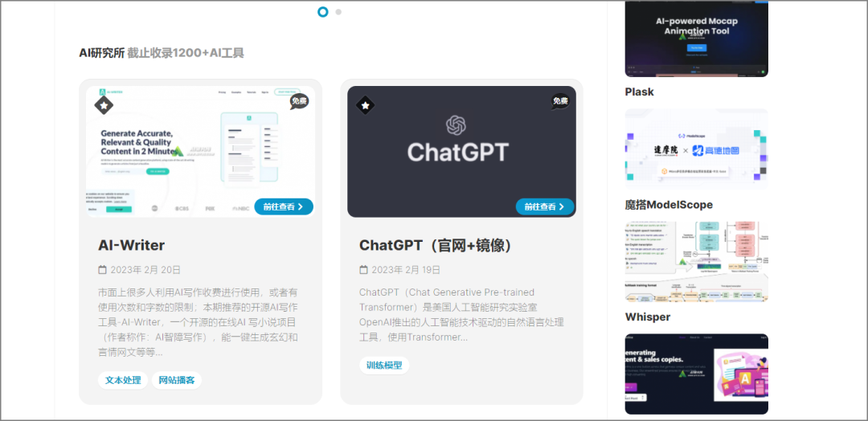Open the 魔搭ModelScope title link
Viewport: 868px width, 421px height.
(669, 205)
